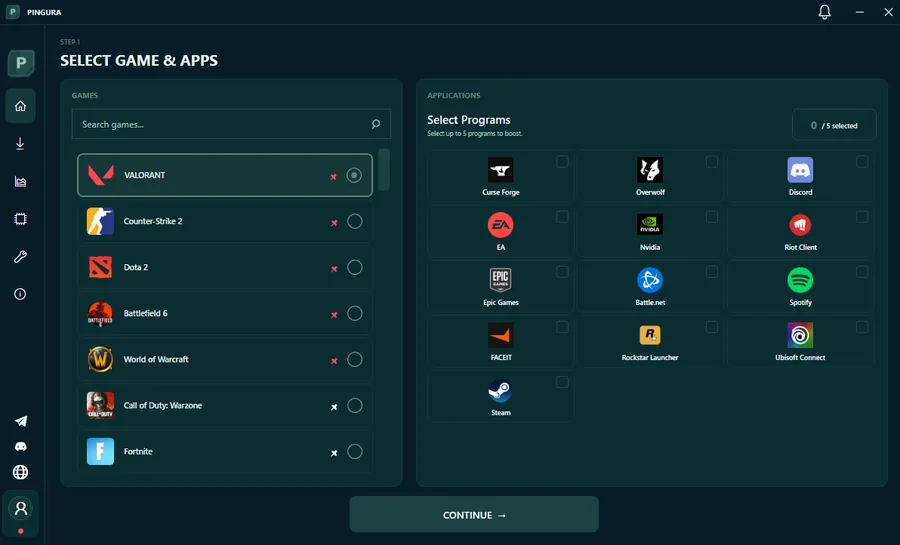Enable the Spotify checkbox
The width and height of the screenshot is (900, 545).
tap(862, 272)
